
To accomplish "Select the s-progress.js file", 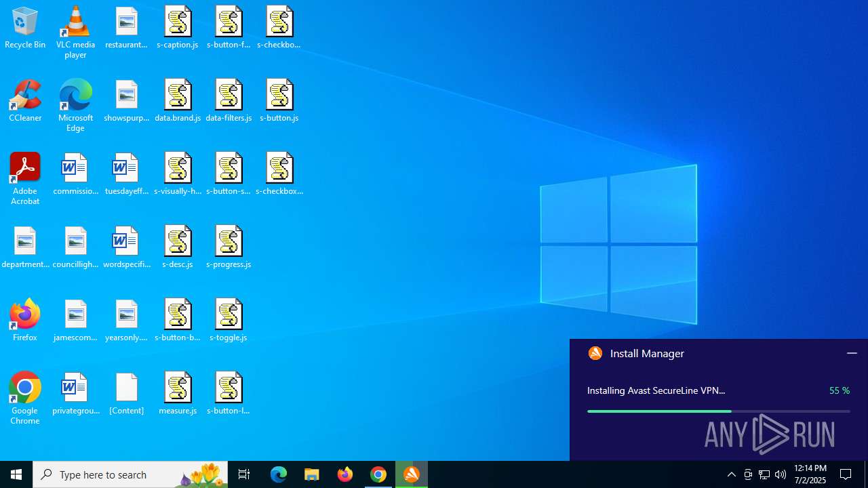I will click(229, 247).
